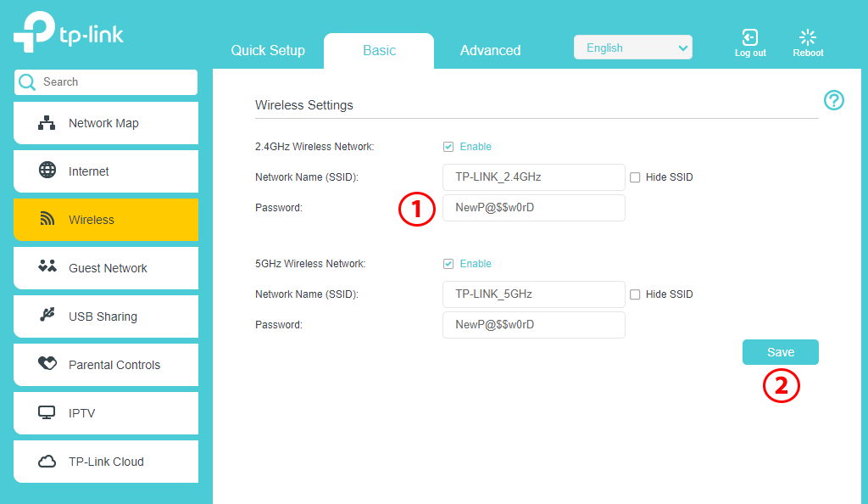Disable the 2.4GHz wireless network checkbox
The image size is (868, 504).
pyautogui.click(x=448, y=147)
